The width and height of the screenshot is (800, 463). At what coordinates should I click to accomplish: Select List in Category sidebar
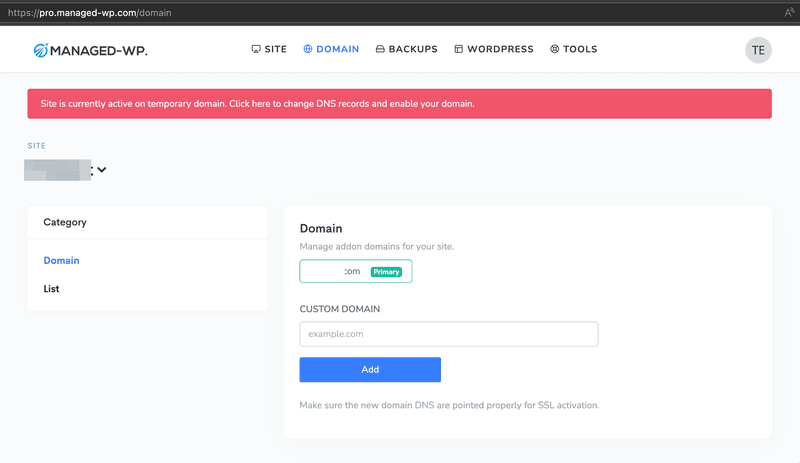click(51, 289)
